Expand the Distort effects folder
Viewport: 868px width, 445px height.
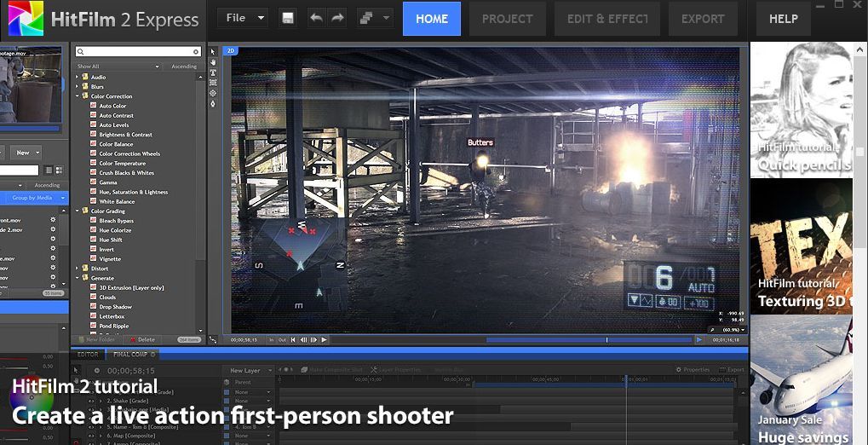(x=78, y=269)
